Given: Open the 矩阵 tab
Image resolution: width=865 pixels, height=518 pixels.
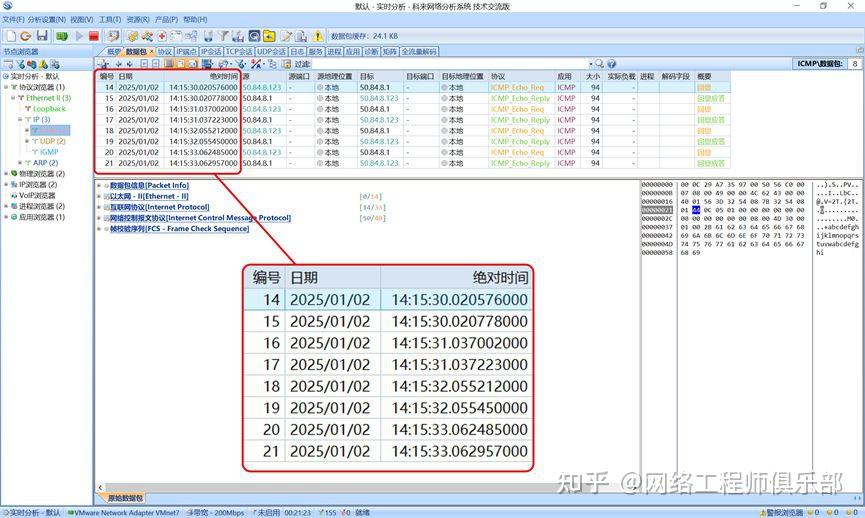Looking at the screenshot, I should (x=389, y=51).
